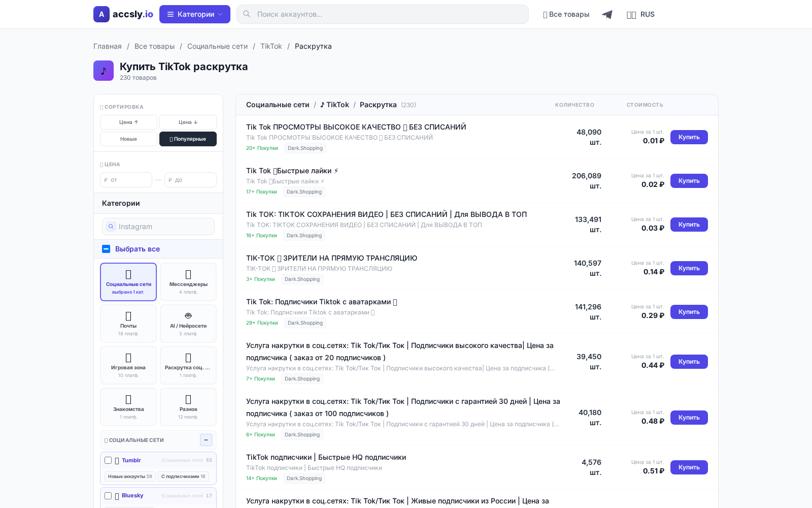Screen dimensions: 812x508
Task: Click Tumblr 'Новые аккаунты 39' tag
Action: [x=130, y=477]
